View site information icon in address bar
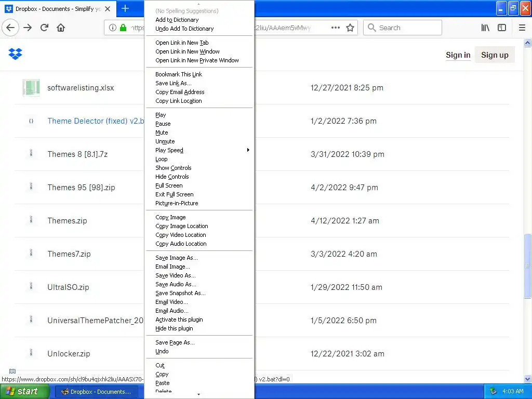 (113, 28)
